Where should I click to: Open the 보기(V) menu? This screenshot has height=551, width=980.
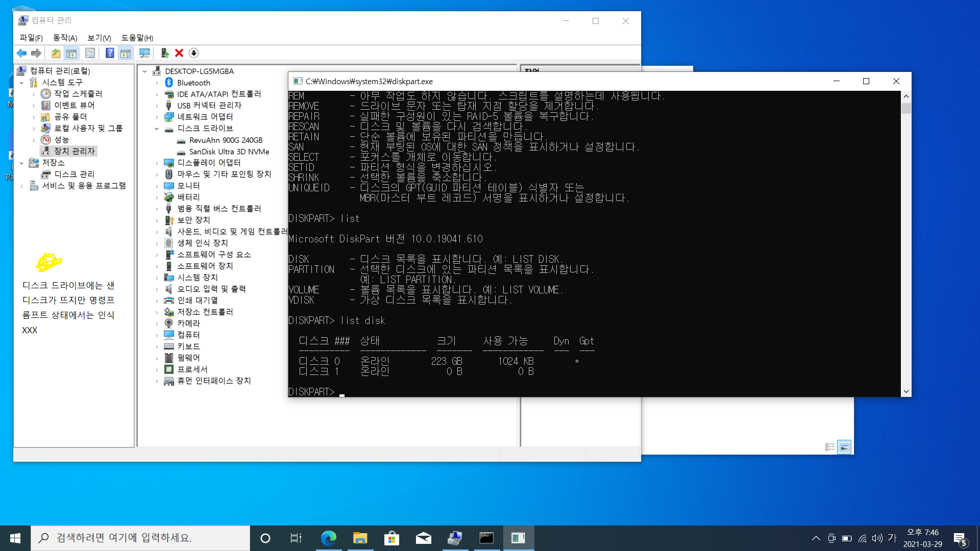[99, 38]
